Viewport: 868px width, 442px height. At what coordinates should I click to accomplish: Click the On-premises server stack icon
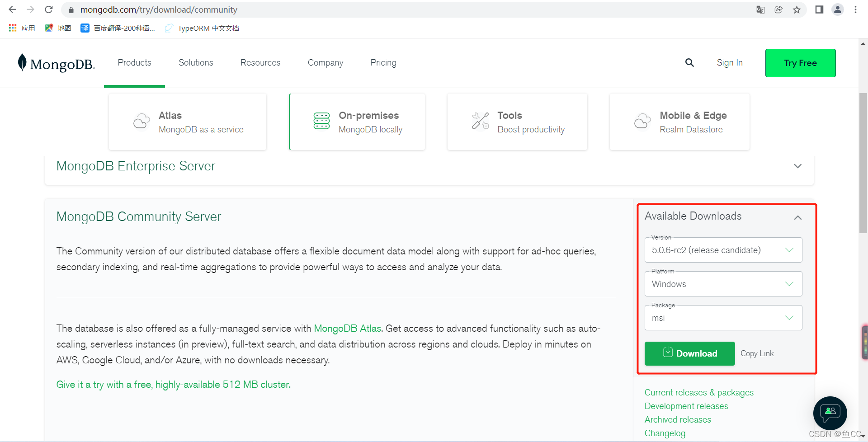(x=321, y=121)
